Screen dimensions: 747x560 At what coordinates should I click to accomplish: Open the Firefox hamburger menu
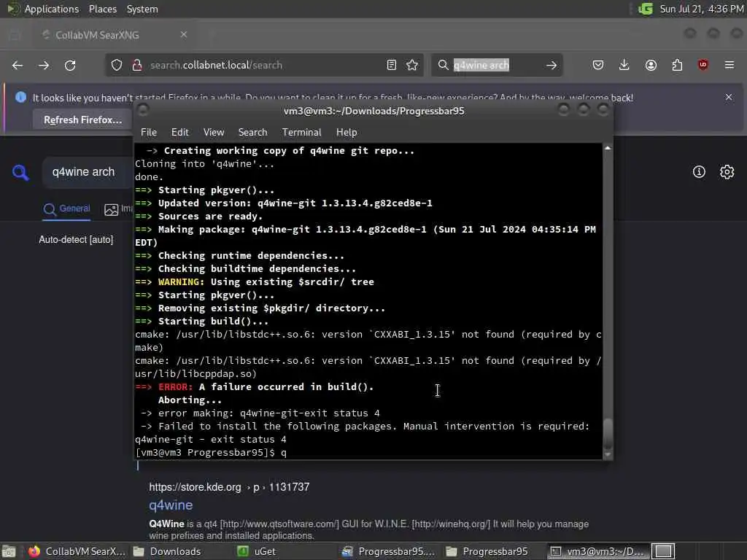[x=729, y=65]
